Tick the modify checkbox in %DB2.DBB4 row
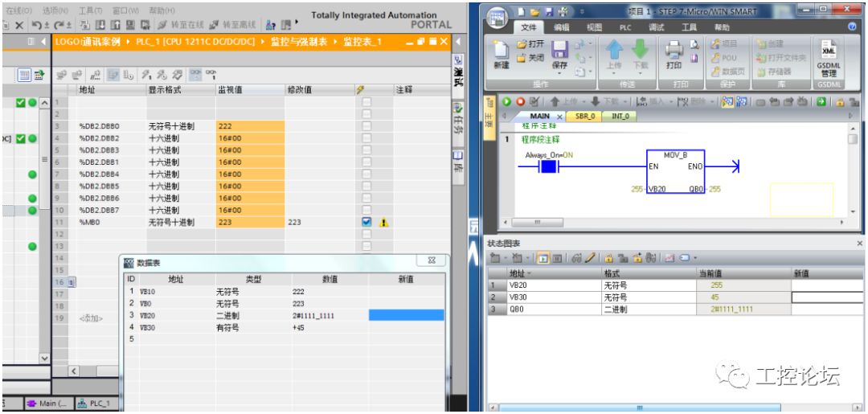The image size is (868, 414). click(366, 174)
